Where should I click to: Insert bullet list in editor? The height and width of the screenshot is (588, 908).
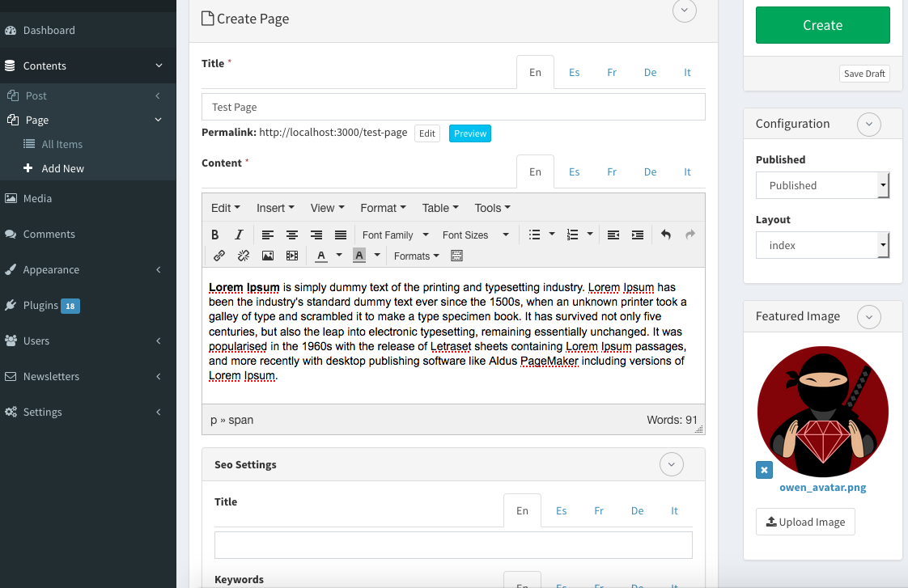534,235
